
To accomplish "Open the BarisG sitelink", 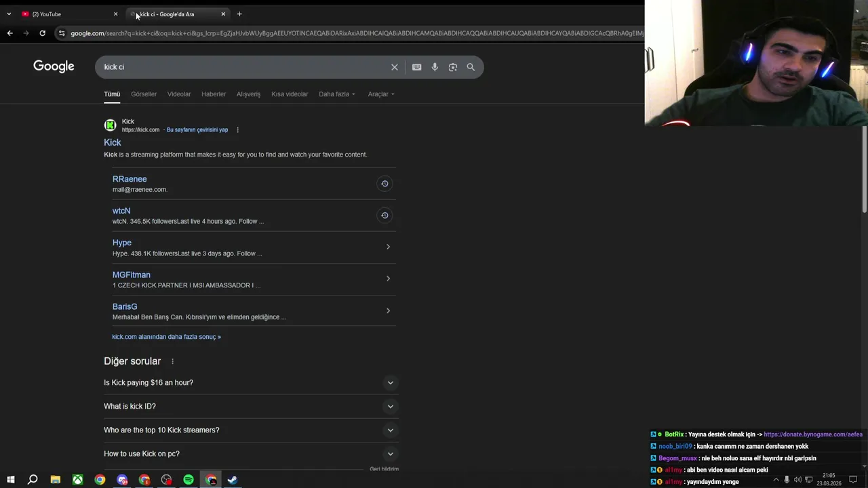I will 125,306.
